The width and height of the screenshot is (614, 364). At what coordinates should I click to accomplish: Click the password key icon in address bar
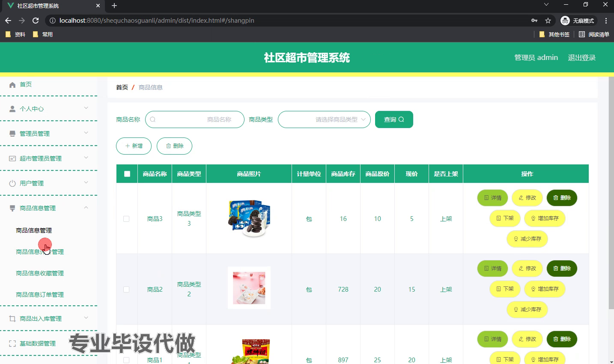pyautogui.click(x=534, y=21)
